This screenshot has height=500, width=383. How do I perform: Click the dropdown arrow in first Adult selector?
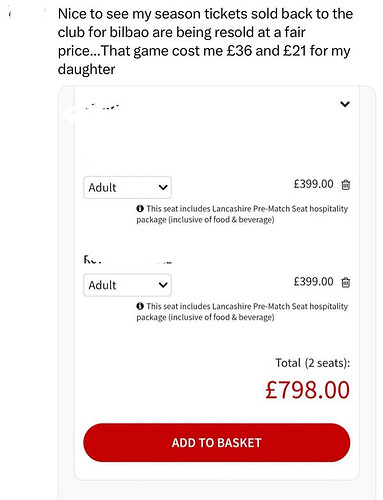[x=163, y=187]
